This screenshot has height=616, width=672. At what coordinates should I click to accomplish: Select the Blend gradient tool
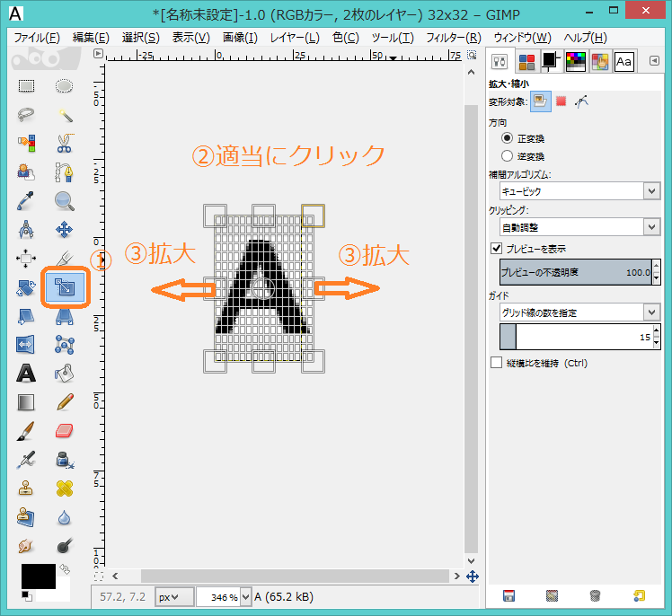pos(26,402)
